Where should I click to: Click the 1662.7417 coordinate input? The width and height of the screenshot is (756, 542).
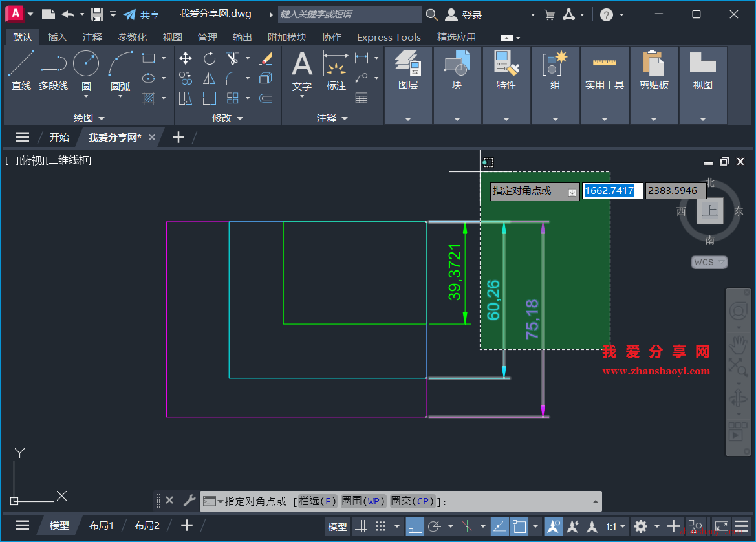pos(612,190)
